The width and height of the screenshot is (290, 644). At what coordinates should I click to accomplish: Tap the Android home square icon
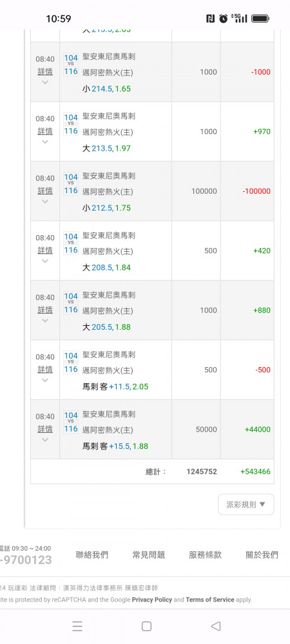(146, 626)
